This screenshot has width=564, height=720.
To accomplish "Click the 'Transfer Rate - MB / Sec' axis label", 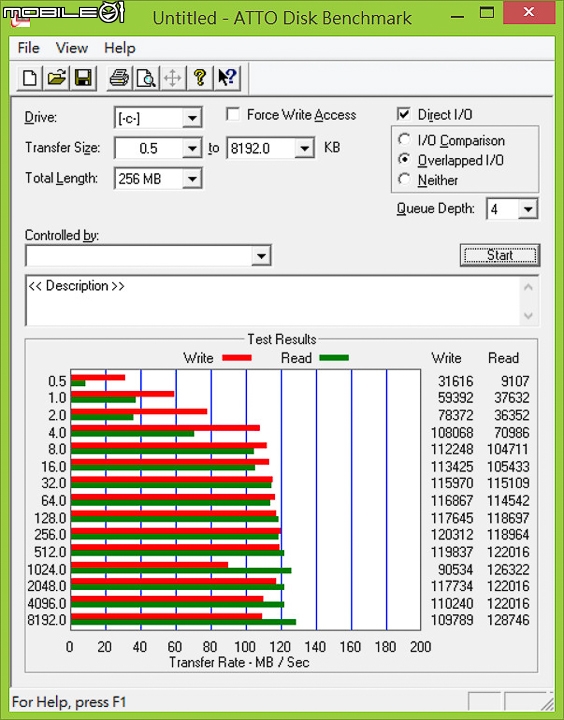I will 239,662.
